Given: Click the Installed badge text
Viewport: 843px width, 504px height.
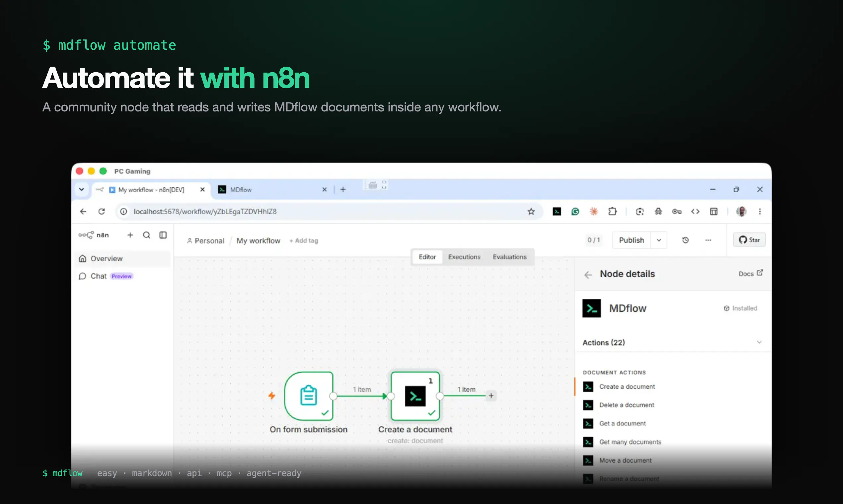Looking at the screenshot, I should (745, 308).
